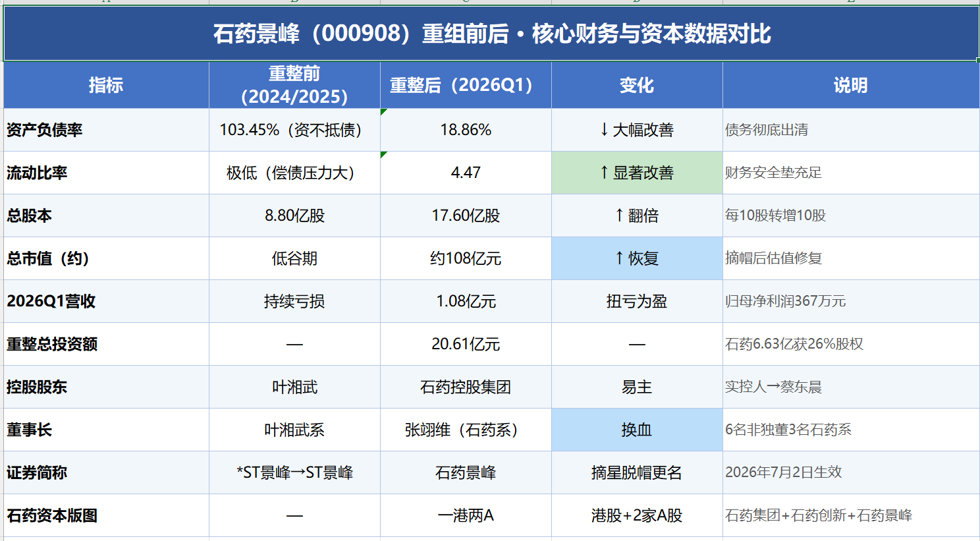The height and width of the screenshot is (541, 980).
Task: Select cell 一港两A
Action: pos(466,515)
